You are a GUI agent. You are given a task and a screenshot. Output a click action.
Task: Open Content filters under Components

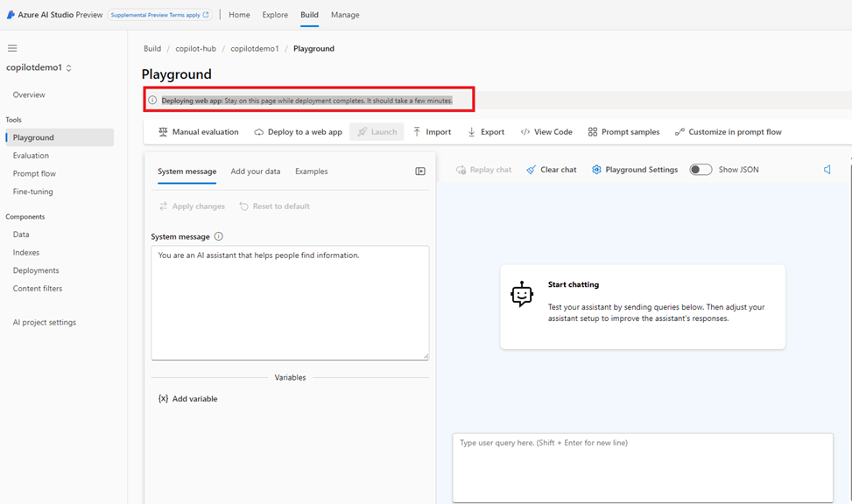pyautogui.click(x=38, y=289)
